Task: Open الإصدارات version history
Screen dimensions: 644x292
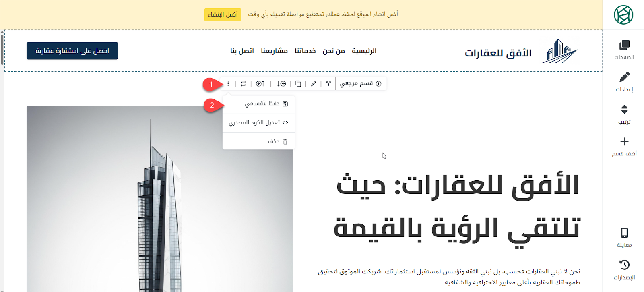Action: (x=624, y=270)
